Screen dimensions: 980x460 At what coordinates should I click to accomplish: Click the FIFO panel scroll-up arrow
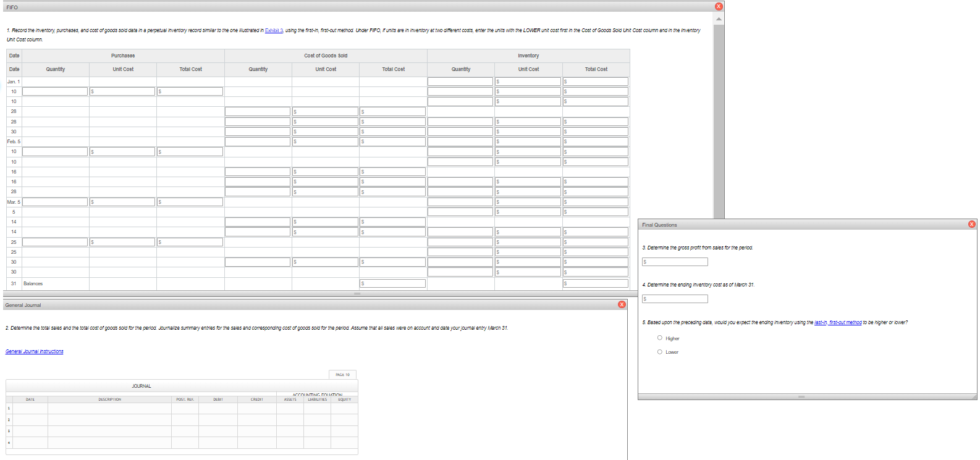pos(719,19)
